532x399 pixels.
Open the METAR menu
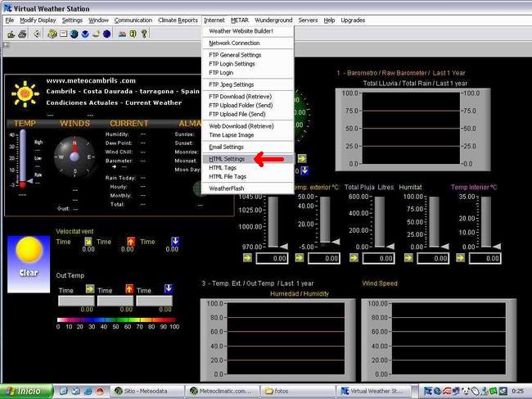click(240, 20)
